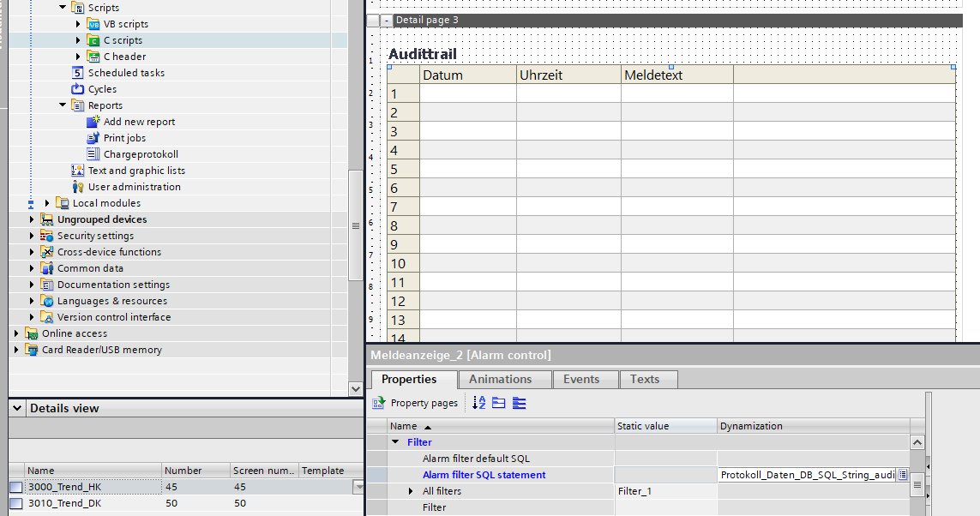The image size is (980, 516).
Task: Collapse Detail page 3 section
Action: 386,21
